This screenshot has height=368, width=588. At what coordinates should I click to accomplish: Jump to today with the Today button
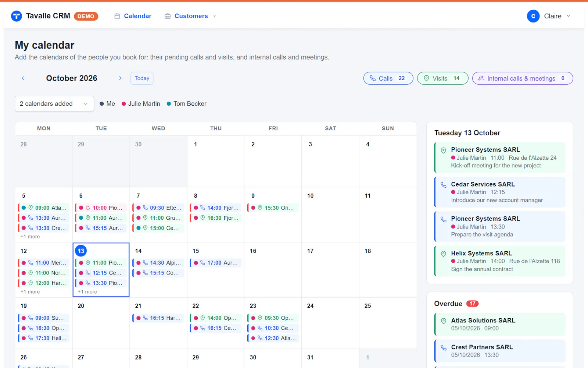point(142,78)
